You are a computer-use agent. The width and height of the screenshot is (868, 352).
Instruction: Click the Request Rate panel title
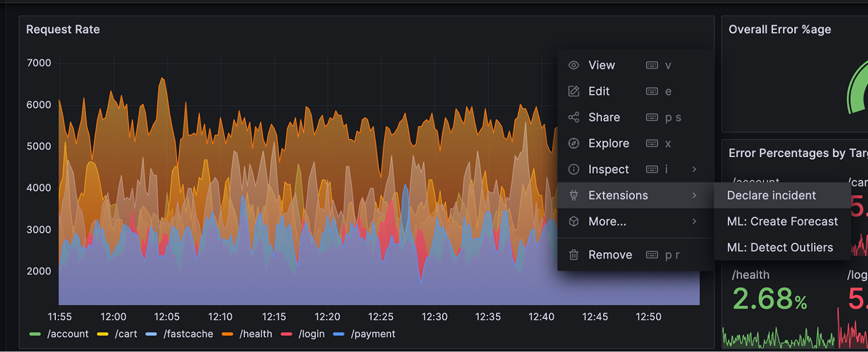pyautogui.click(x=62, y=29)
